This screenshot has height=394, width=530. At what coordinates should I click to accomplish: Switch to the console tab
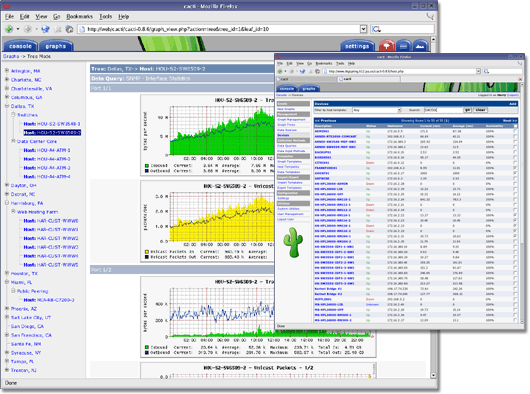pyautogui.click(x=20, y=46)
